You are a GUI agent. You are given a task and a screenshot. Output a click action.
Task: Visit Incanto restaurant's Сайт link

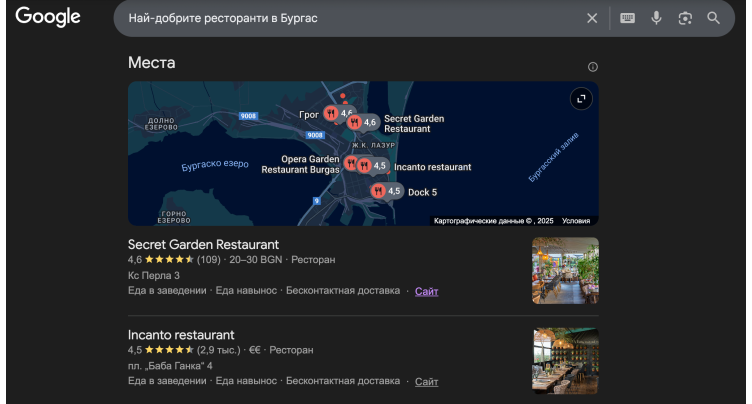426,381
